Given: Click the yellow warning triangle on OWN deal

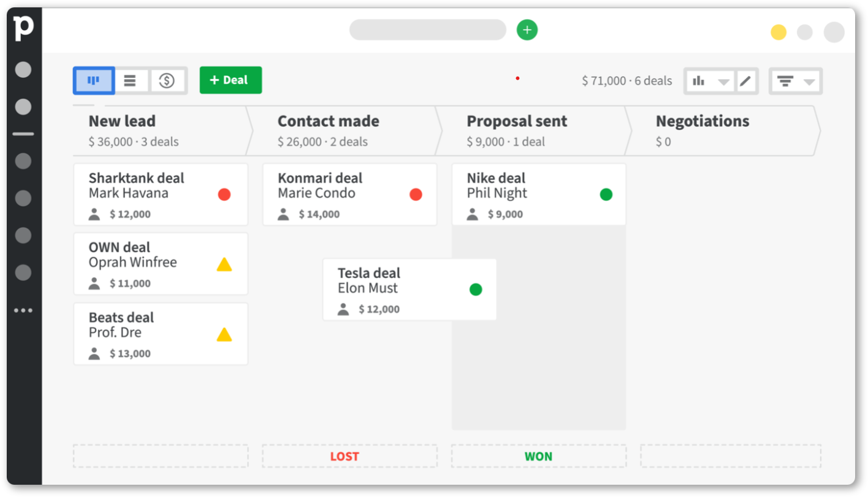Looking at the screenshot, I should [224, 264].
